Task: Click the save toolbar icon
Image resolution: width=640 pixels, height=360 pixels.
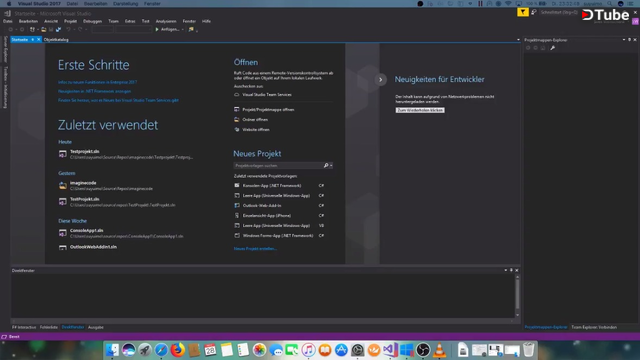Action: [x=51, y=29]
